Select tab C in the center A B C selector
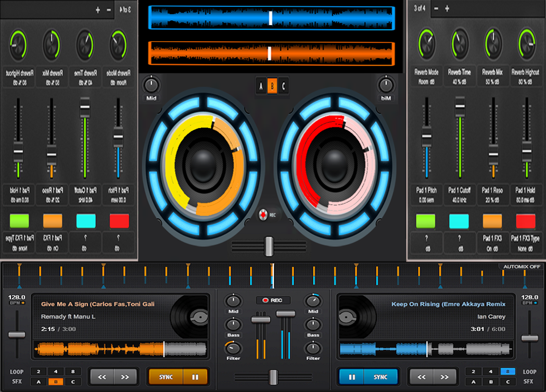Image resolution: width=546 pixels, height=392 pixels. (x=284, y=86)
